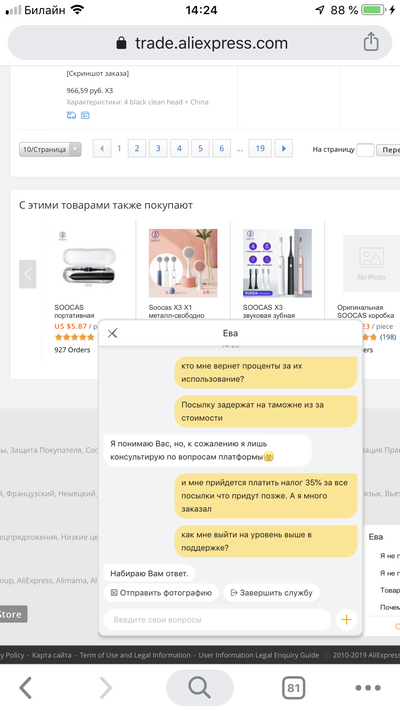Screen dimensions: 400x711
Task: Go back with browser back arrow
Action: (26, 688)
